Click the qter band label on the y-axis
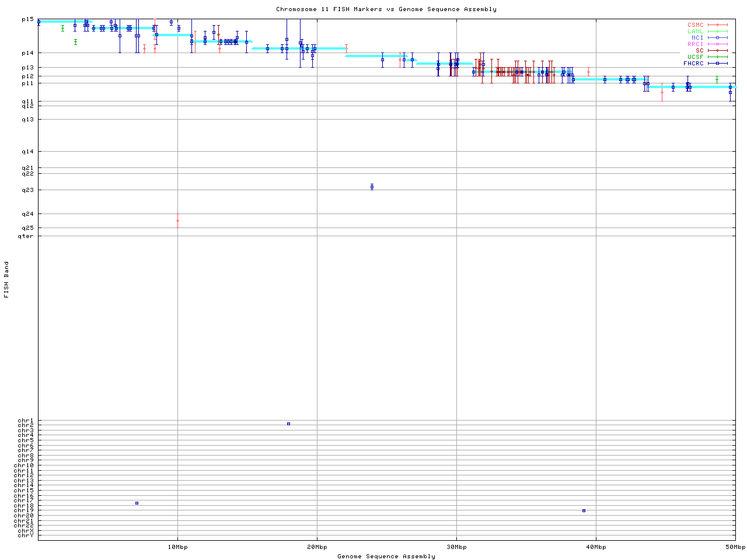The width and height of the screenshot is (747, 560). [26, 236]
